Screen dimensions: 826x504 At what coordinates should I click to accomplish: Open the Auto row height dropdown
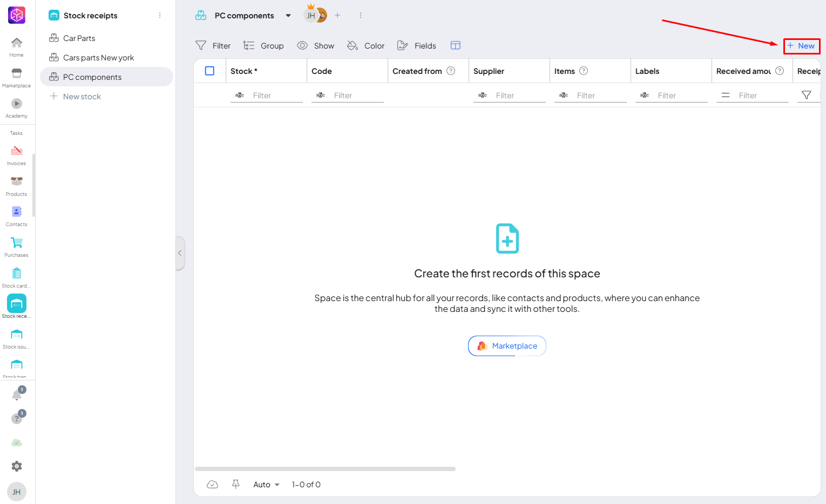coord(266,485)
